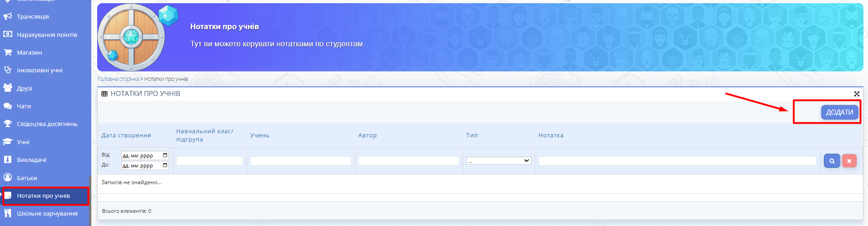Click the red clear filters button
The width and height of the screenshot is (868, 226).
(849, 161)
